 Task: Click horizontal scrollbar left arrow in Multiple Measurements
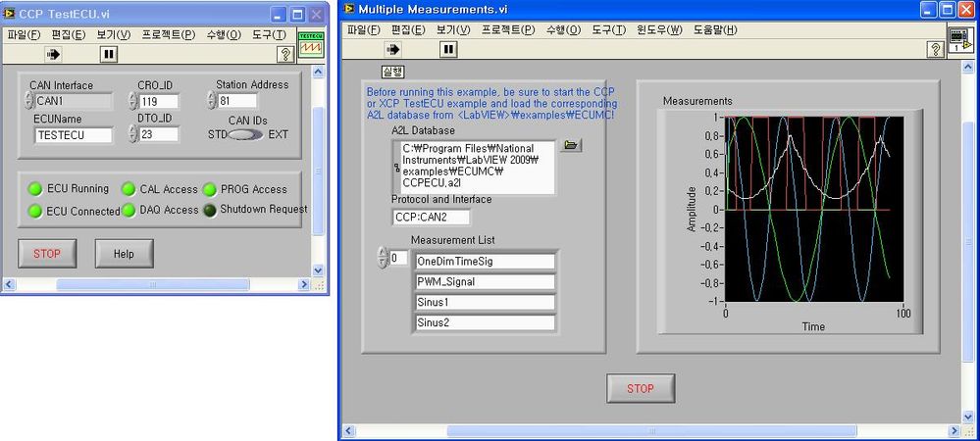[x=349, y=431]
